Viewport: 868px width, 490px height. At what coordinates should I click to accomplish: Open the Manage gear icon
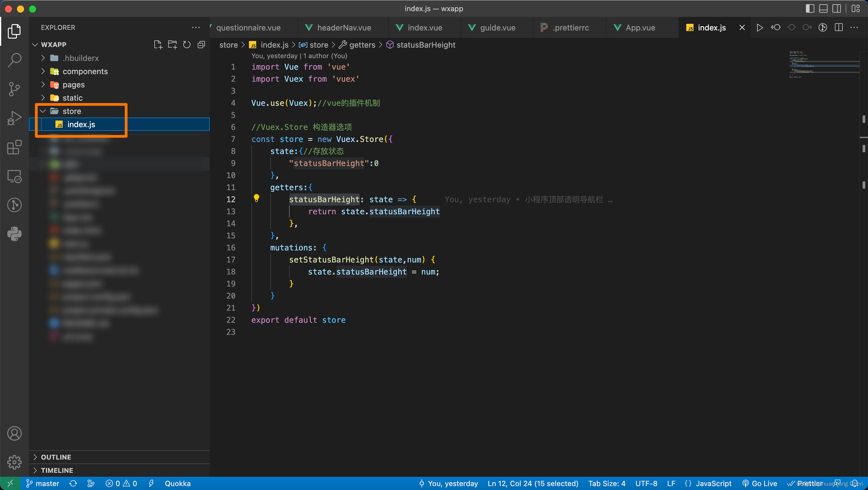click(x=14, y=462)
